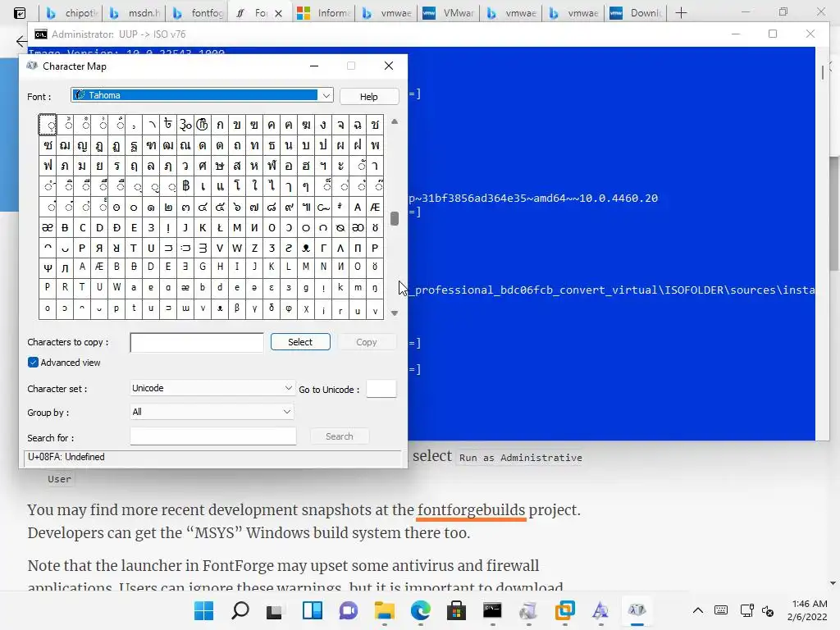
Task: Click character grid scroll down arrow
Action: coord(395,313)
